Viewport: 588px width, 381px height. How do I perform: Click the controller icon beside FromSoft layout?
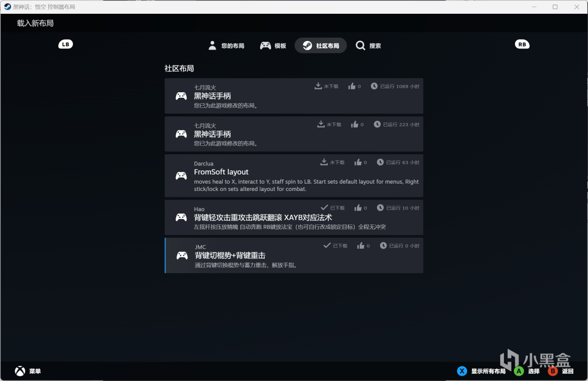pyautogui.click(x=181, y=176)
